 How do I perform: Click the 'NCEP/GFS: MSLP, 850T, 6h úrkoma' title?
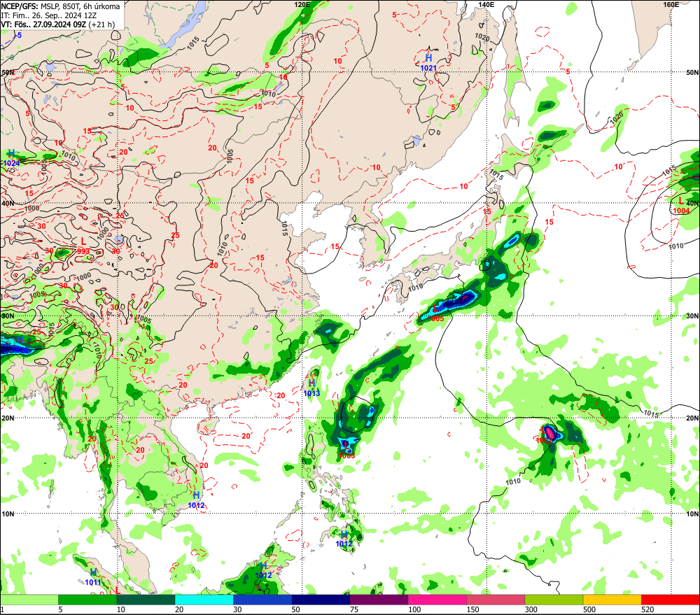pyautogui.click(x=60, y=6)
